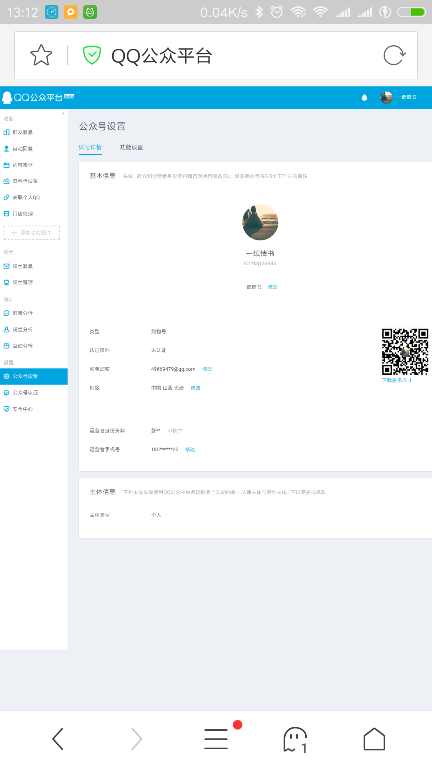
Task: Switch to the 账号详情 tab
Action: 90,147
